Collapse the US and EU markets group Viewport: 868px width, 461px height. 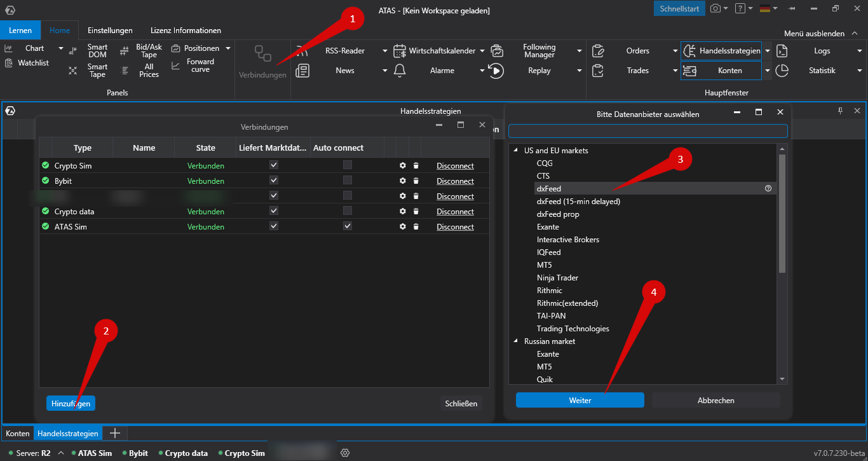(x=516, y=151)
